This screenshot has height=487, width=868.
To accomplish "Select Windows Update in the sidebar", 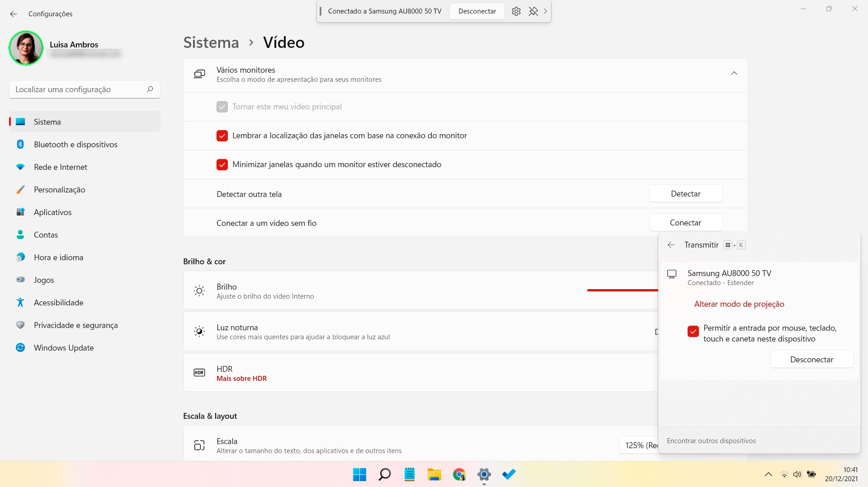I will [x=64, y=347].
